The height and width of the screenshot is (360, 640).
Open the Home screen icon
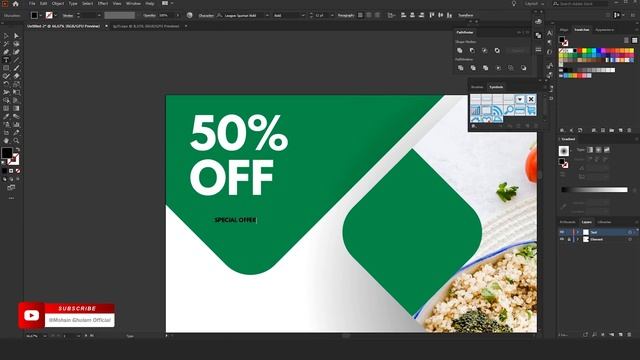click(16, 4)
